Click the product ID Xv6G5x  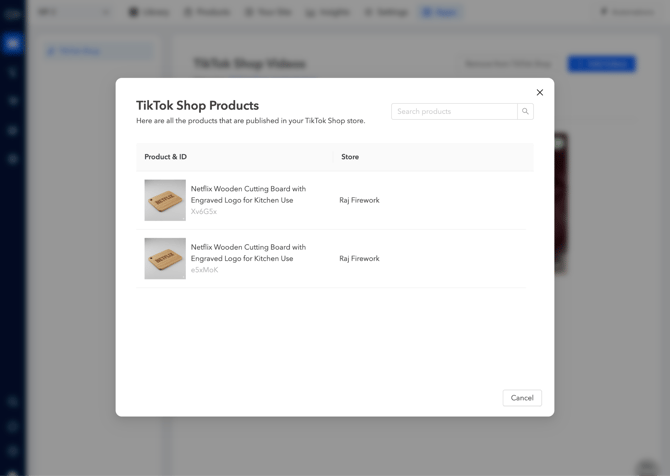pyautogui.click(x=204, y=212)
